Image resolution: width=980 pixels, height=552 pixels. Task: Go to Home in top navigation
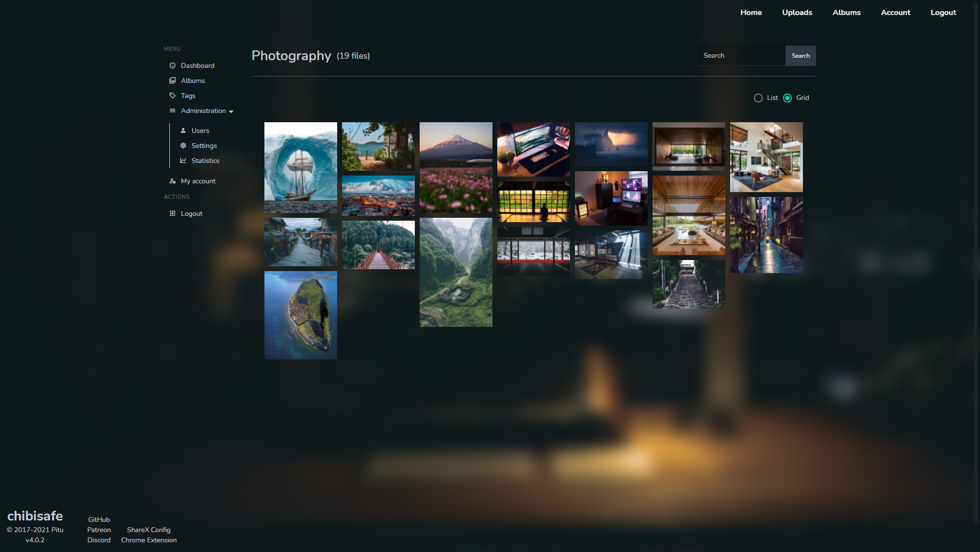(751, 13)
